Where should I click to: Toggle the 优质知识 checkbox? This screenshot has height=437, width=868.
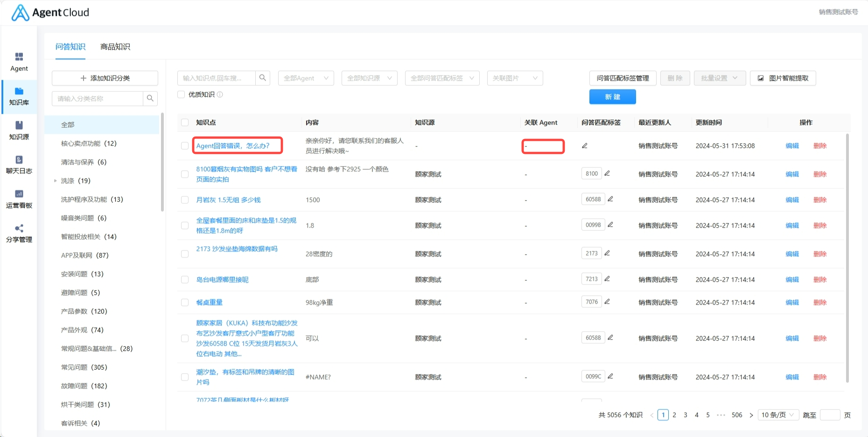click(181, 95)
